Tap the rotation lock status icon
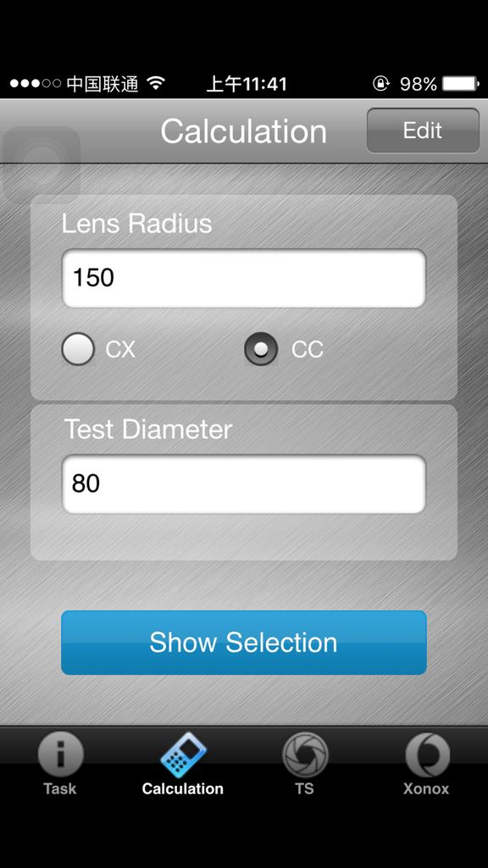Image resolution: width=488 pixels, height=868 pixels. tap(380, 84)
